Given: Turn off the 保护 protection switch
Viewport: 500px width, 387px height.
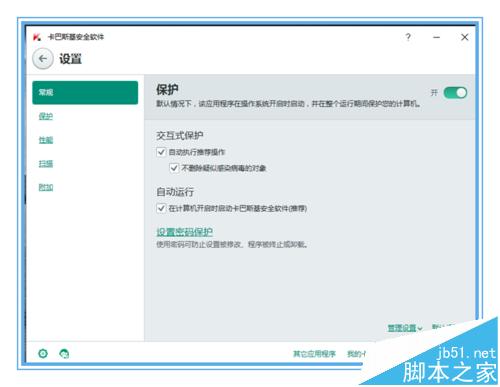Looking at the screenshot, I should click(455, 93).
